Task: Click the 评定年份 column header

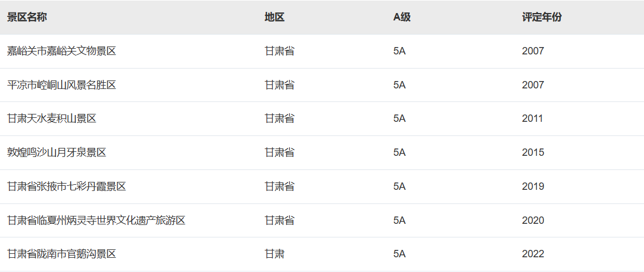Action: [542, 17]
